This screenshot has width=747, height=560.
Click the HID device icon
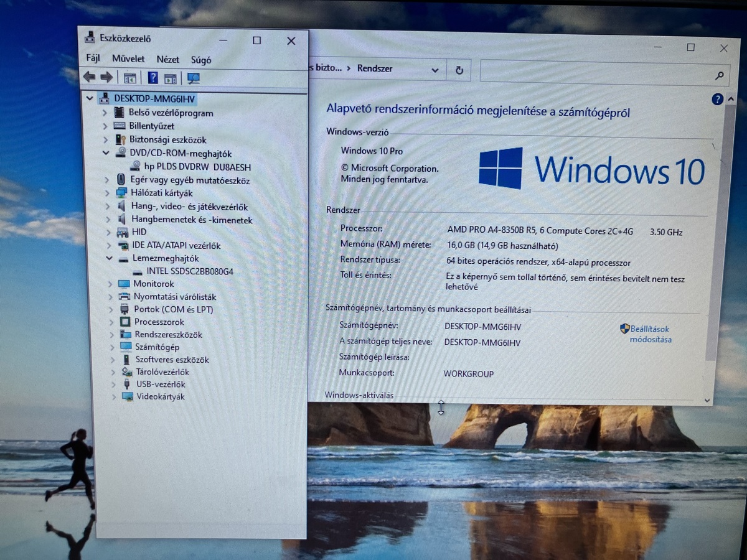pos(123,232)
